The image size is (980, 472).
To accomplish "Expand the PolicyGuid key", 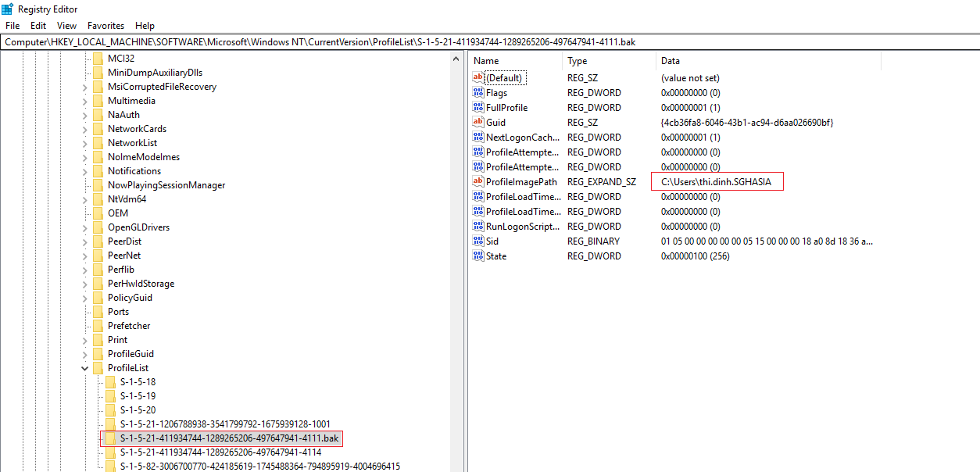I will [84, 298].
